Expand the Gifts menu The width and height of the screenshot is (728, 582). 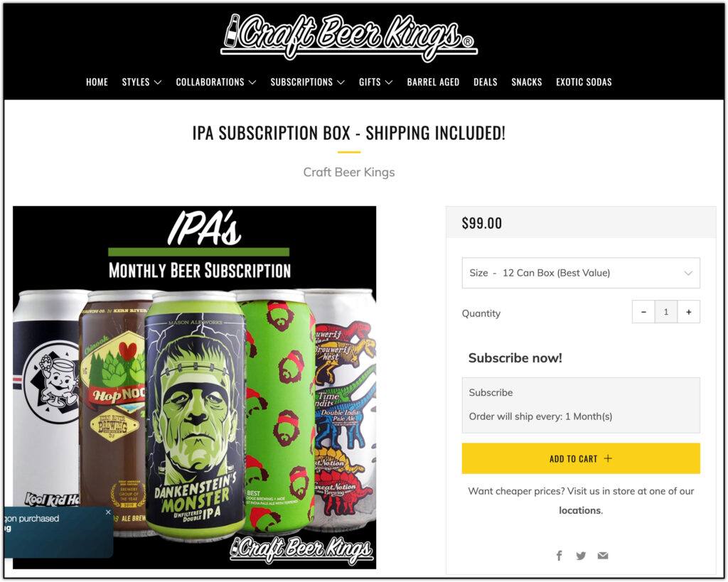pyautogui.click(x=375, y=82)
